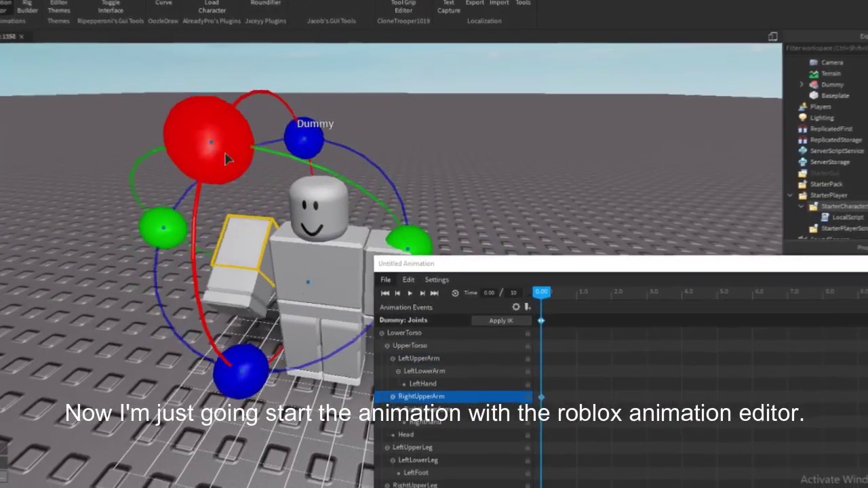Toggle the lock on LowerTorso track
Viewport: 868px width, 488px height.
(528, 333)
